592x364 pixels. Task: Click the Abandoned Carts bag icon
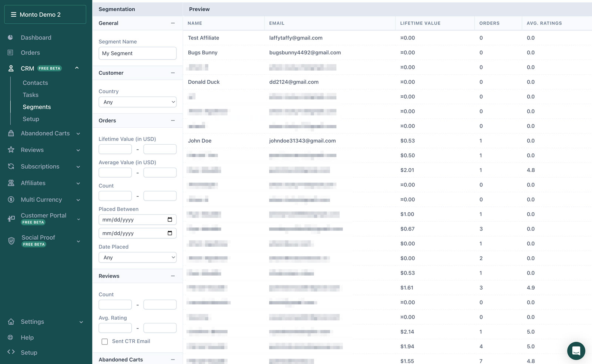[11, 133]
